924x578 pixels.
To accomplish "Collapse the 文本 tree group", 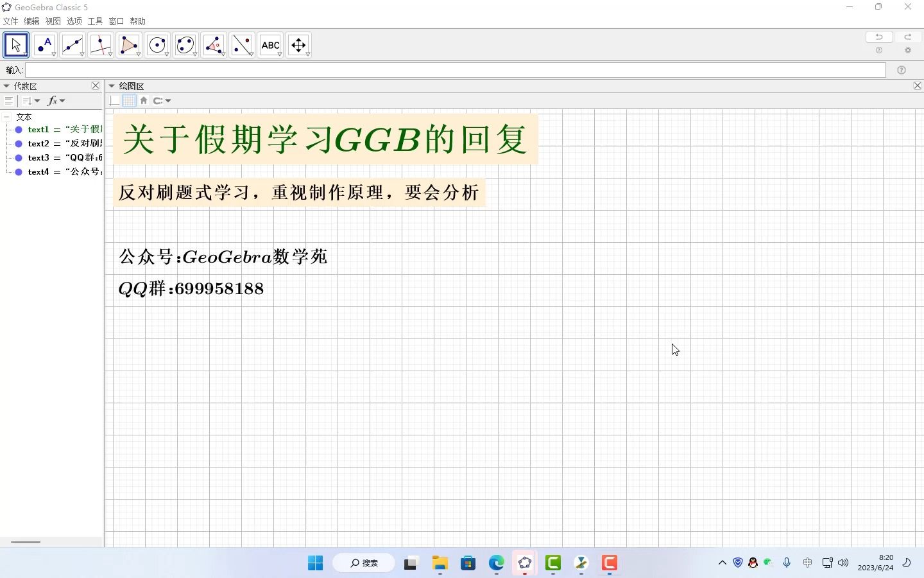I will point(6,117).
